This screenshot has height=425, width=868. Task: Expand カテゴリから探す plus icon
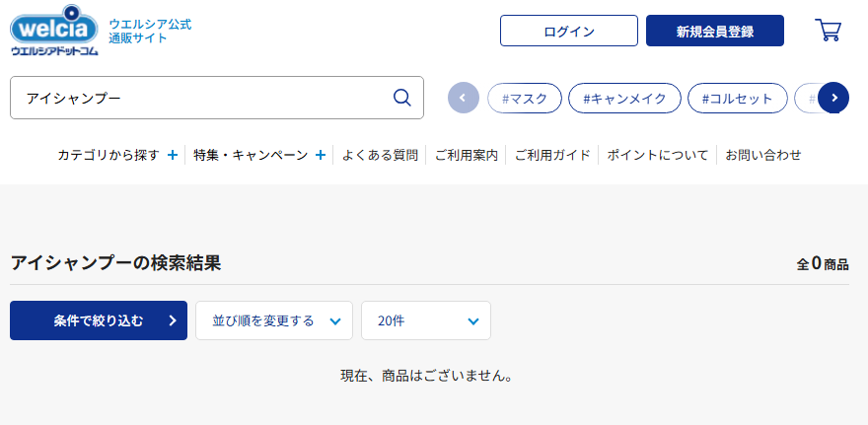pyautogui.click(x=173, y=155)
